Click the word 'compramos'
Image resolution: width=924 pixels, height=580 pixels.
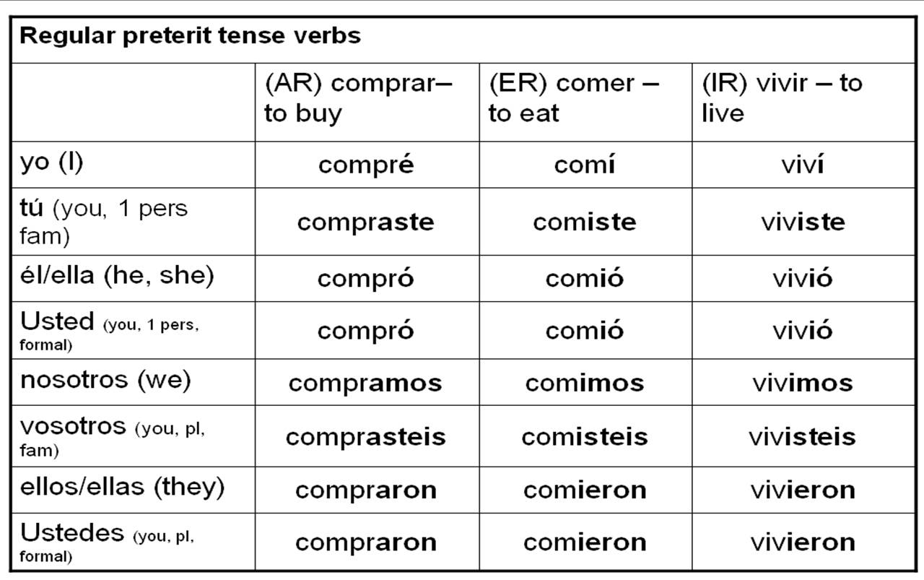(366, 384)
